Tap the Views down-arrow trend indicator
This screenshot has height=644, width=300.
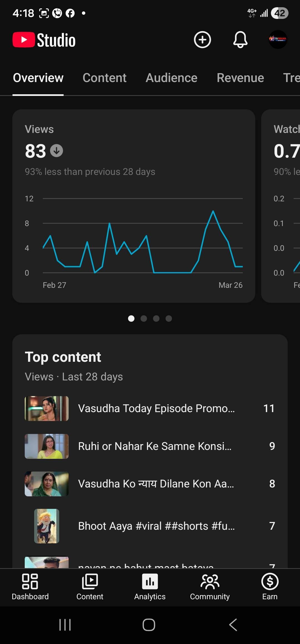click(x=56, y=151)
